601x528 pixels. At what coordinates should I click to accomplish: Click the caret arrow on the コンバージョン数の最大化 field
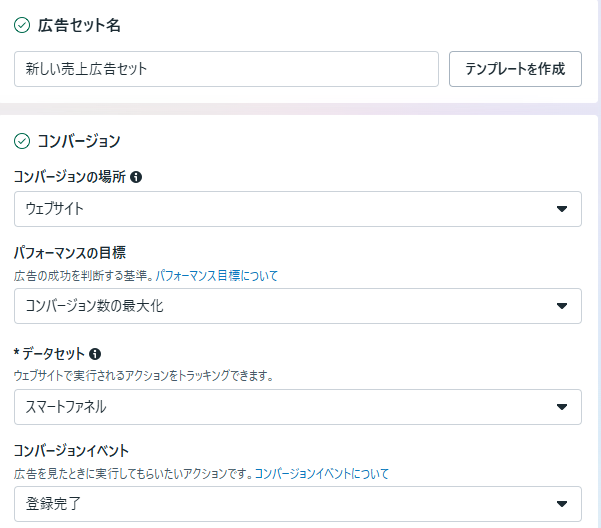point(561,306)
